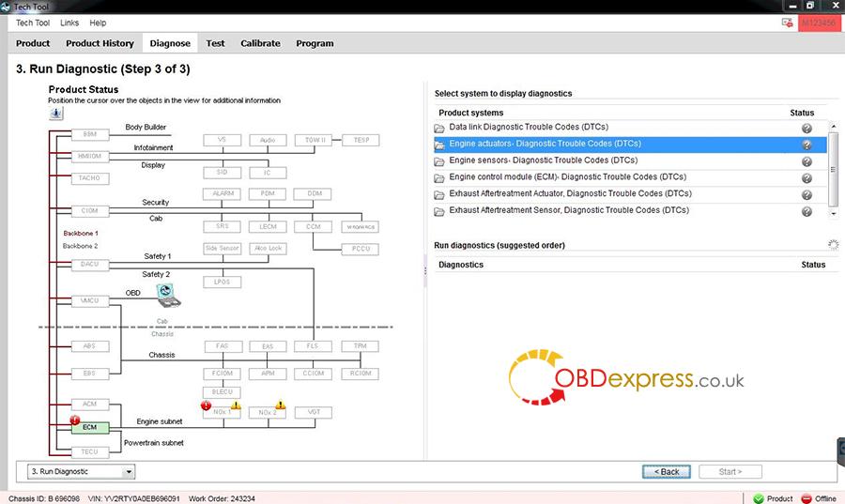Select the green ECM module box
The width and height of the screenshot is (845, 504).
90,427
